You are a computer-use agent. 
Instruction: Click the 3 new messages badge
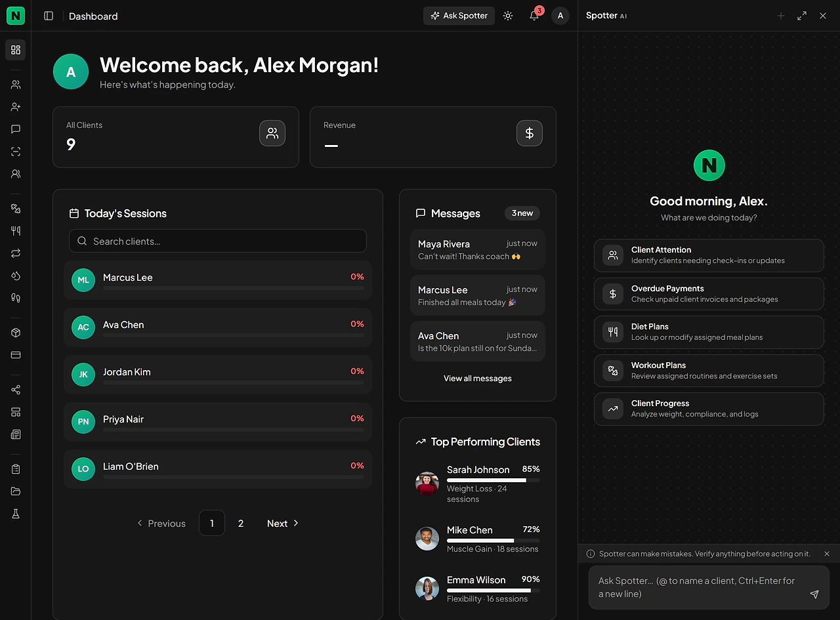click(522, 213)
